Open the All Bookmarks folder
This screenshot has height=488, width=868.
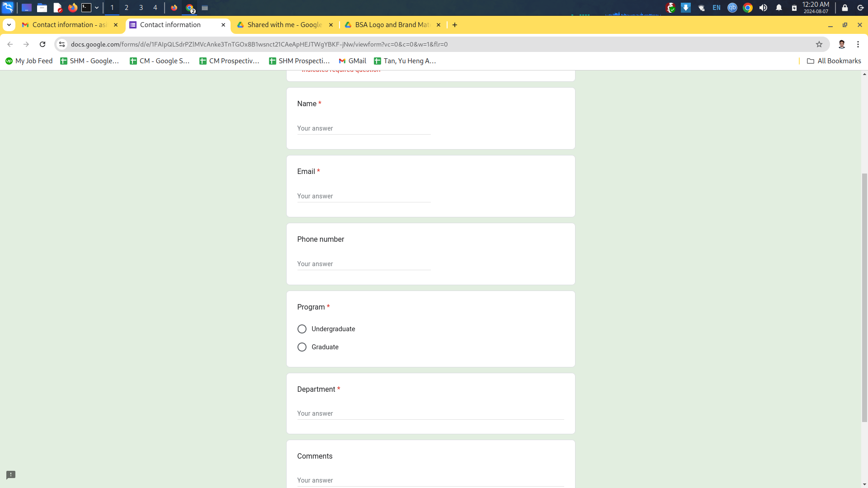834,61
